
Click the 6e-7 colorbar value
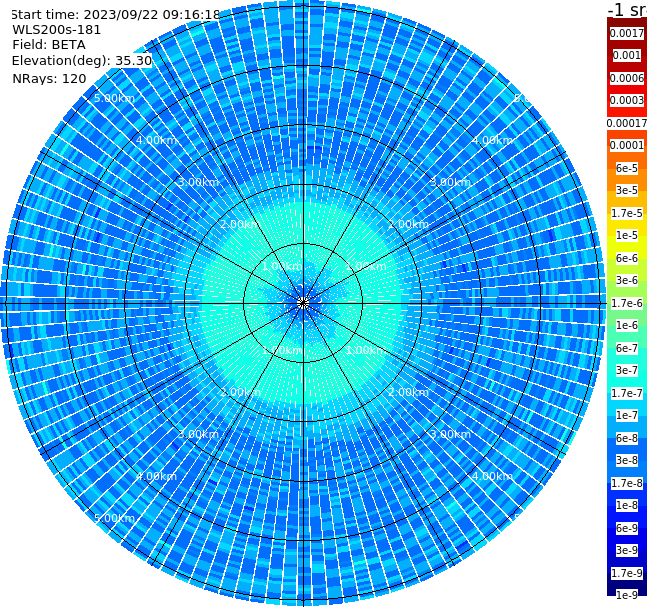click(x=626, y=348)
